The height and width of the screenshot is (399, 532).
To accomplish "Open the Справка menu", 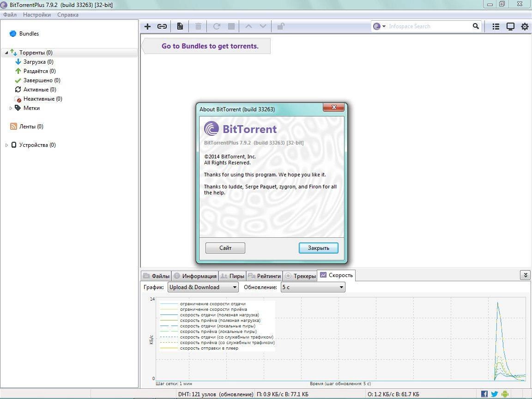I will click(x=68, y=15).
